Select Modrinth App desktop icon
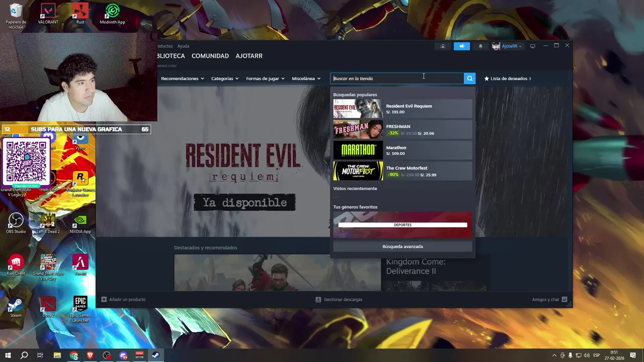Screen dimensions: 644x362 [112, 14]
